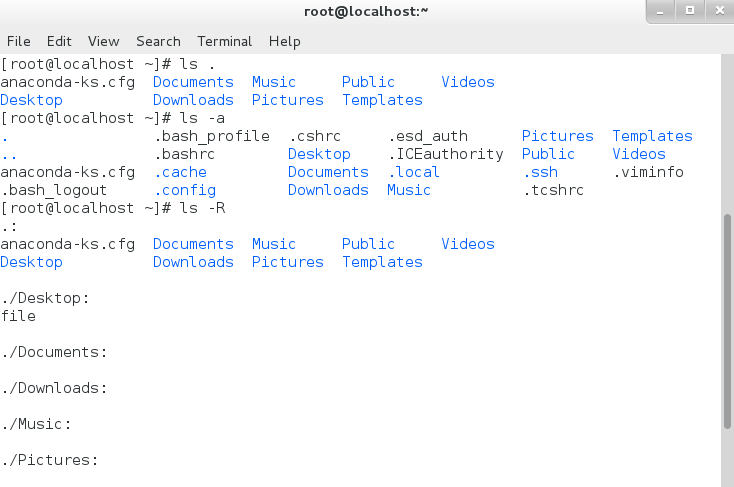The image size is (734, 487).
Task: Maximize the terminal window
Action: tap(690, 11)
